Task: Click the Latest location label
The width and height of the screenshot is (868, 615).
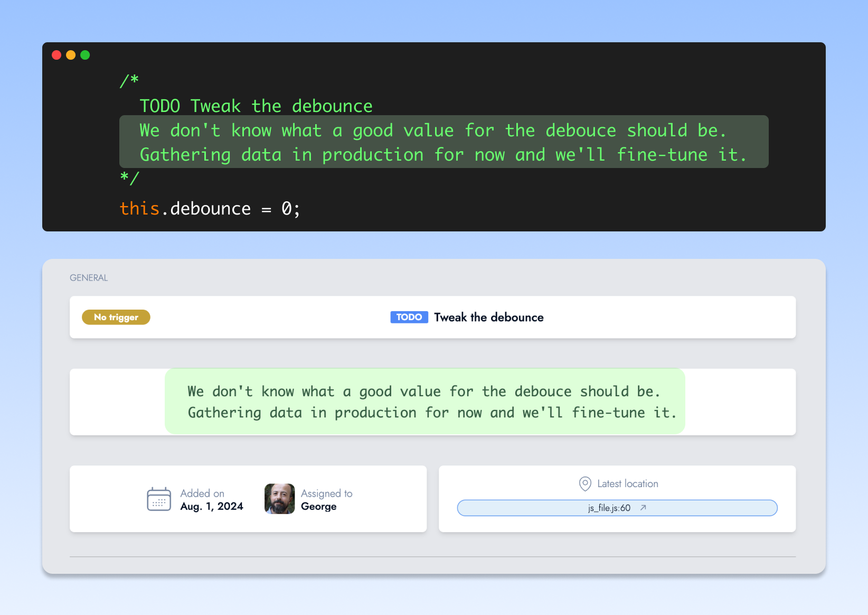Action: pos(627,483)
